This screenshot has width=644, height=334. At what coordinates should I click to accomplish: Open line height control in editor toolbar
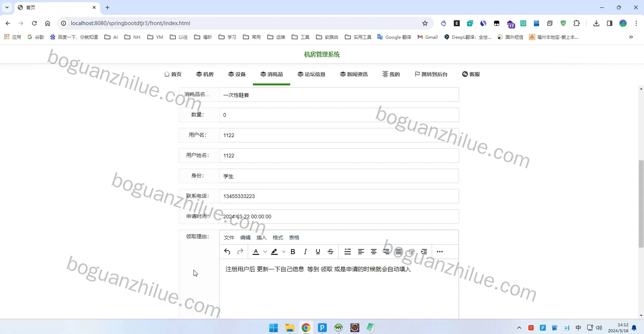click(x=347, y=252)
